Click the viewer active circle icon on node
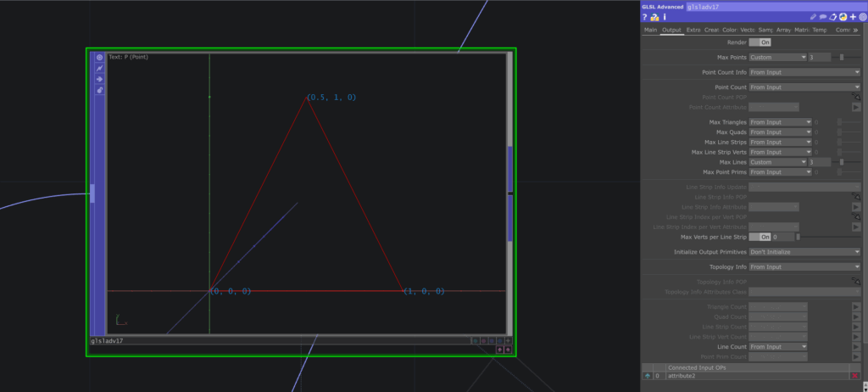The image size is (868, 392). (x=99, y=58)
